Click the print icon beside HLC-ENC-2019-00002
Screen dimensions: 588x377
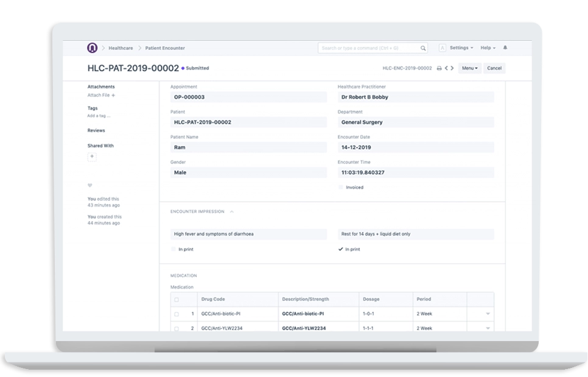(x=439, y=68)
